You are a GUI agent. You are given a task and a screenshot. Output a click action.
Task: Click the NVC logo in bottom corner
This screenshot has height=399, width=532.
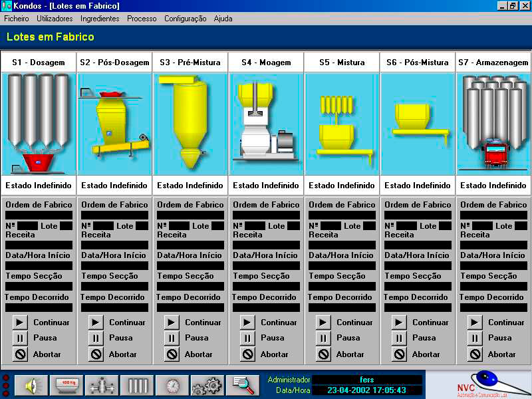click(x=477, y=384)
